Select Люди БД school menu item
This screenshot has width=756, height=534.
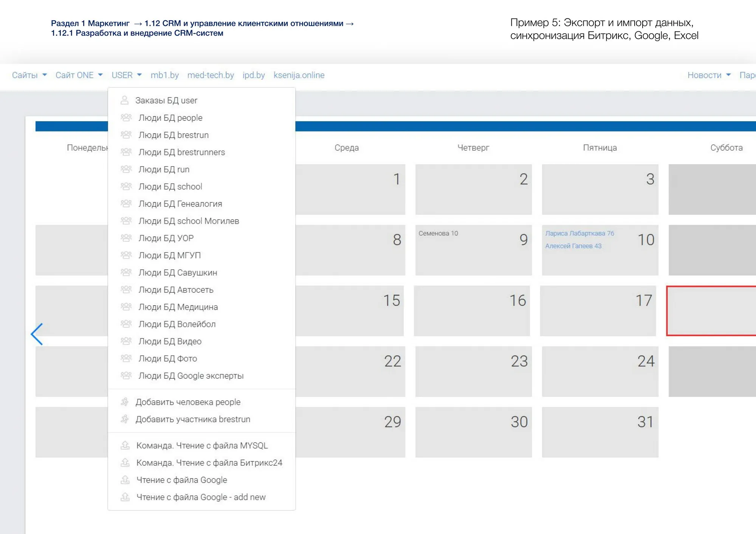[x=201, y=187]
